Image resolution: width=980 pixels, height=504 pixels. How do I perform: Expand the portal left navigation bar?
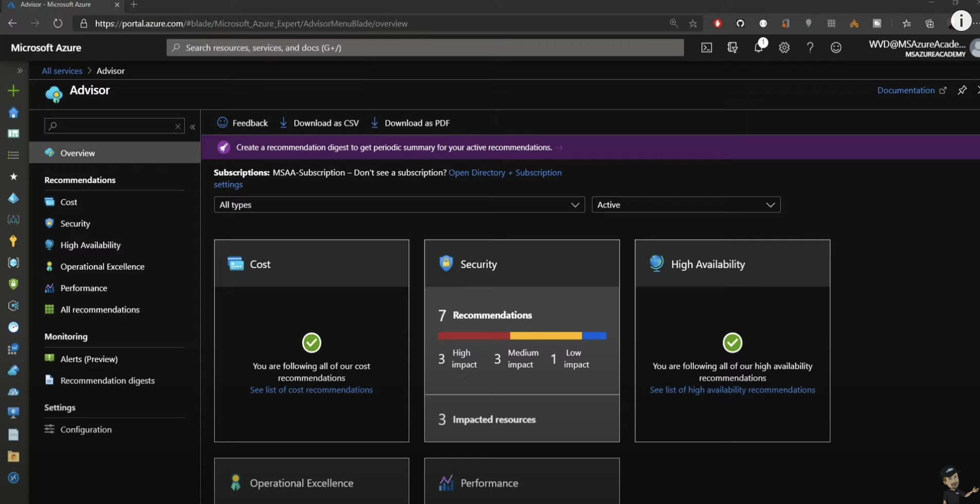click(x=20, y=71)
